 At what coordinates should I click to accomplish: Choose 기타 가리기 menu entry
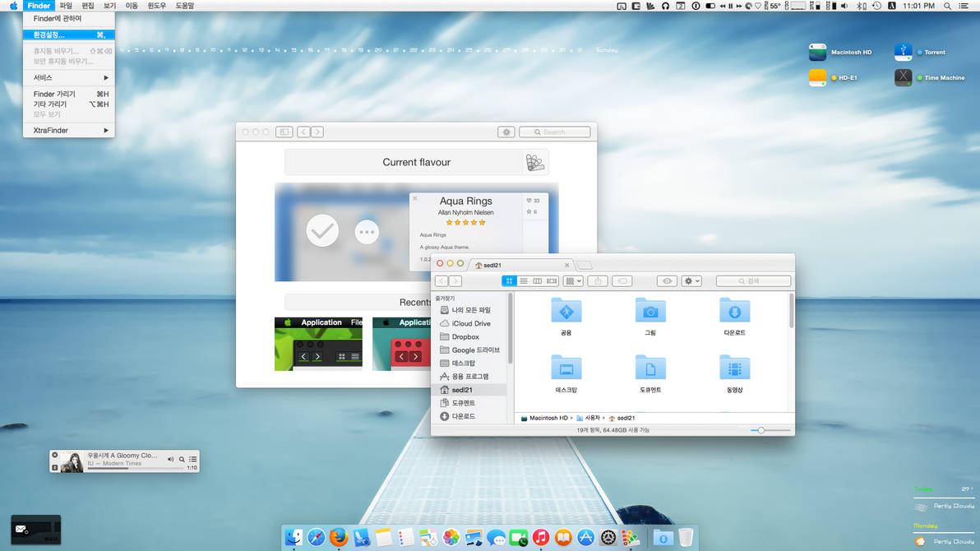coord(69,104)
